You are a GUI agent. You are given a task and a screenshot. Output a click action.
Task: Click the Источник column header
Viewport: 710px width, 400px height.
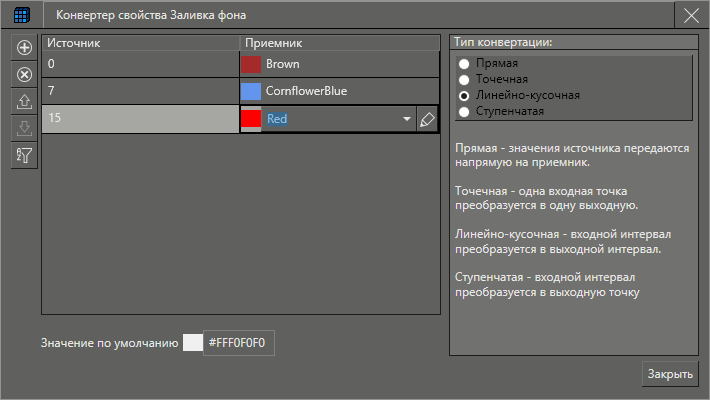point(140,43)
